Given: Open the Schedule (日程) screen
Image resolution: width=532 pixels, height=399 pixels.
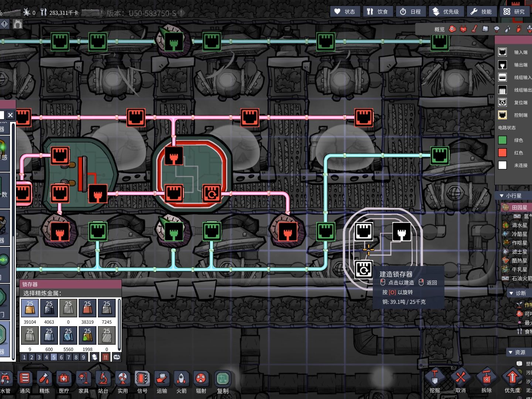Looking at the screenshot, I should point(411,11).
